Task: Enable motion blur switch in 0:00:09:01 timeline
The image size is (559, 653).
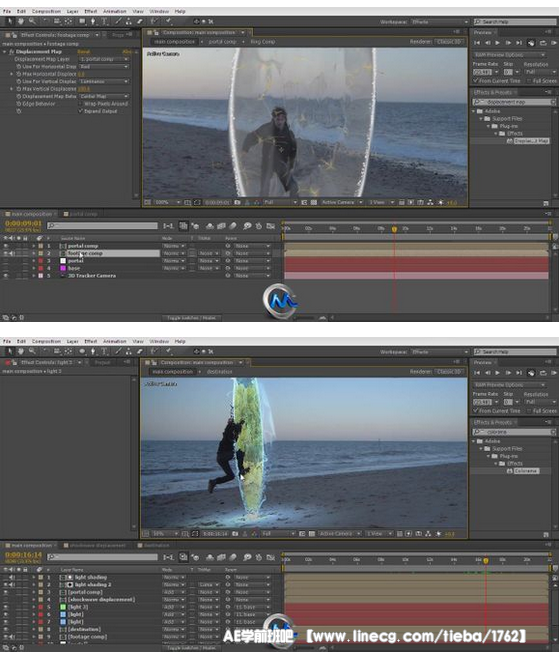Action: pos(233,226)
